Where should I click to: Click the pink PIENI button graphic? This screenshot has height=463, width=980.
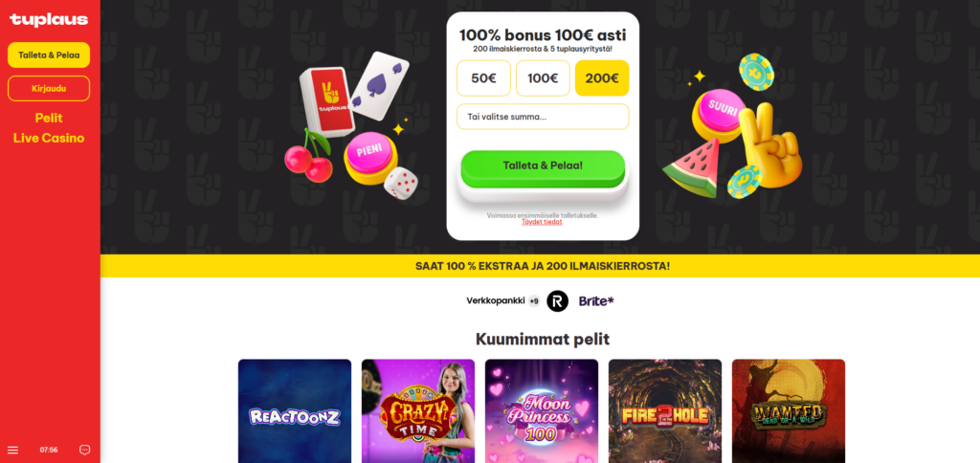368,154
